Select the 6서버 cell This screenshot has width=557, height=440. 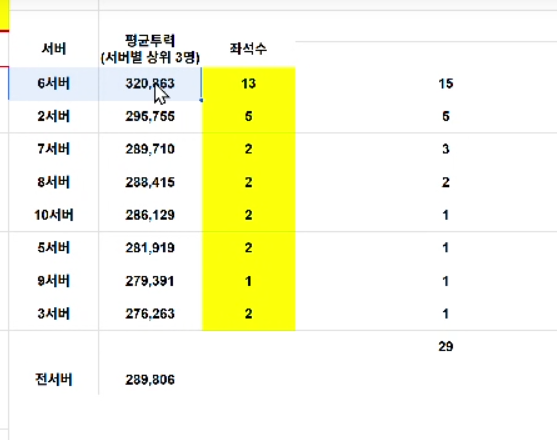coord(53,83)
